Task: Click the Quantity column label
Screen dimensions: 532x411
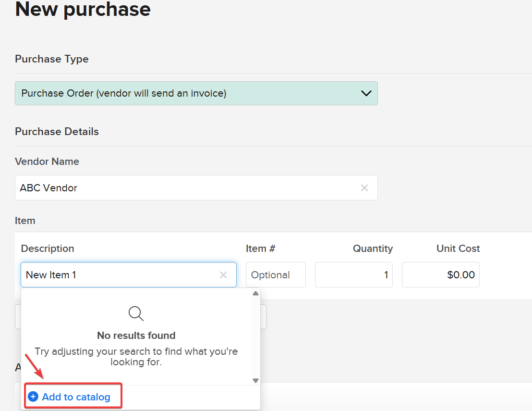Action: [373, 249]
